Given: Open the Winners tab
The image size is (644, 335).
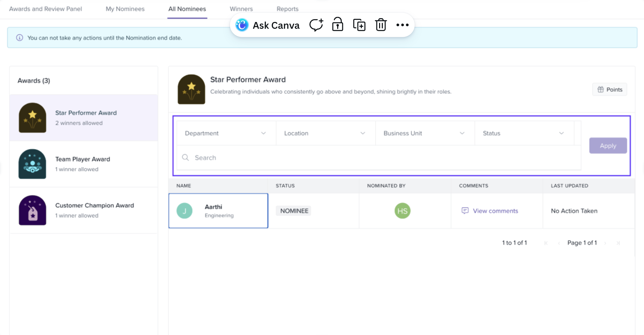Looking at the screenshot, I should [x=241, y=9].
